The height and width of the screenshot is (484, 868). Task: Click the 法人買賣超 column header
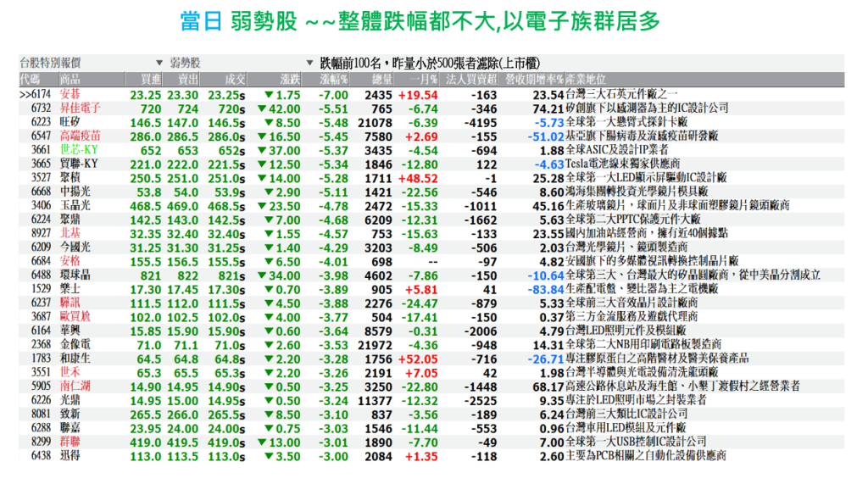pyautogui.click(x=471, y=79)
